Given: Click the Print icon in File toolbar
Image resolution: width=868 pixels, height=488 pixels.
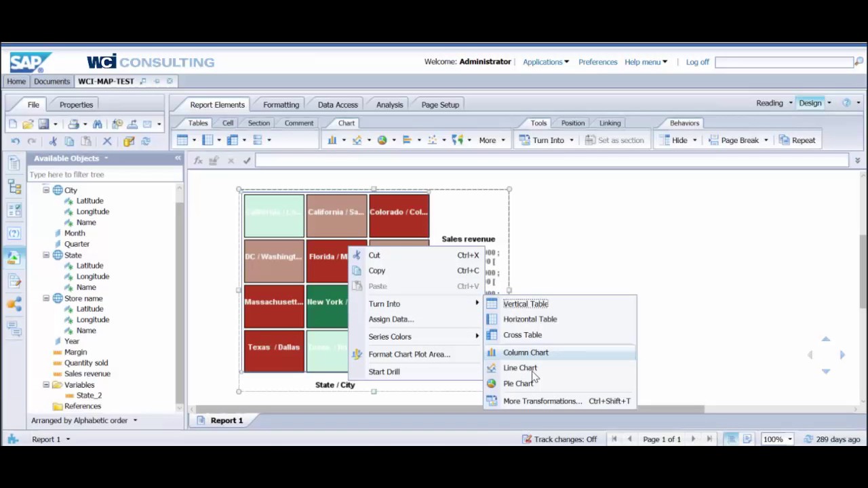Looking at the screenshot, I should 73,124.
